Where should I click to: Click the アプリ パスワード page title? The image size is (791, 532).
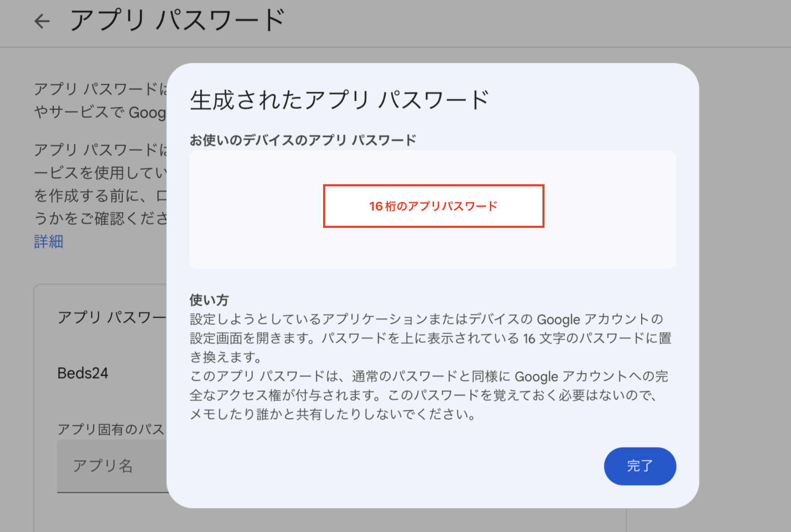click(178, 20)
